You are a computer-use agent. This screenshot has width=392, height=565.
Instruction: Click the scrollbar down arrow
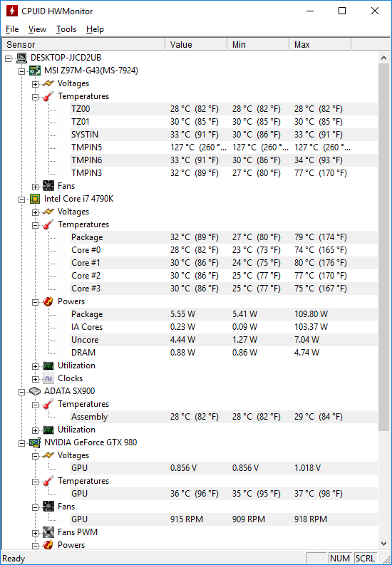tap(383, 544)
